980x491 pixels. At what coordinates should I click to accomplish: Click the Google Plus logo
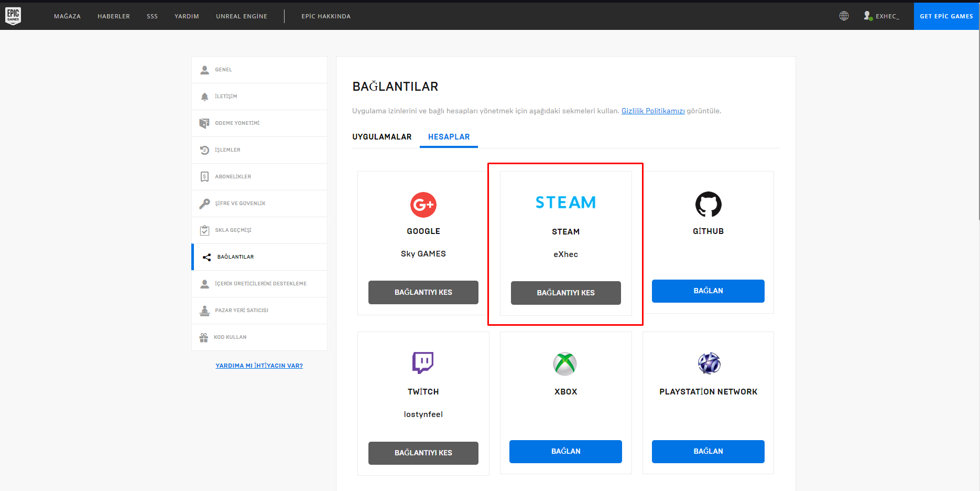click(423, 205)
